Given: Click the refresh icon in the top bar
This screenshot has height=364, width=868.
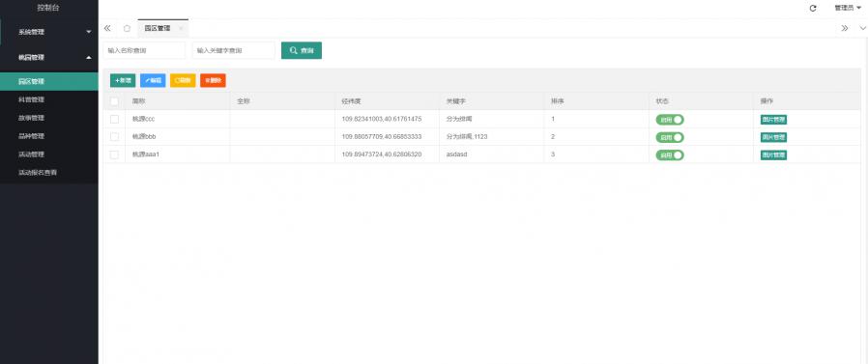Looking at the screenshot, I should point(813,9).
